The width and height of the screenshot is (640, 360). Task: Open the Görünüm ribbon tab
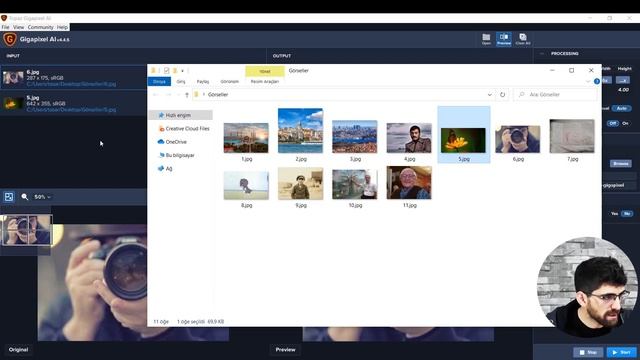pos(229,82)
